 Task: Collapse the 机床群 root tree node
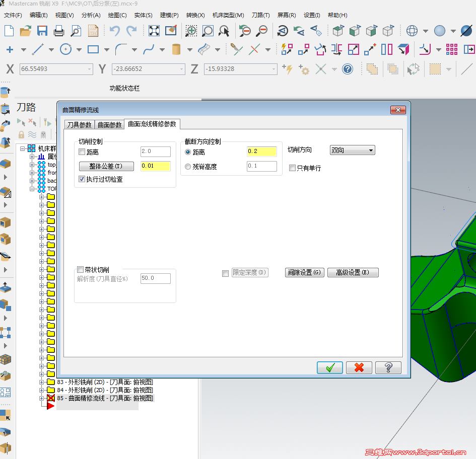[22, 148]
